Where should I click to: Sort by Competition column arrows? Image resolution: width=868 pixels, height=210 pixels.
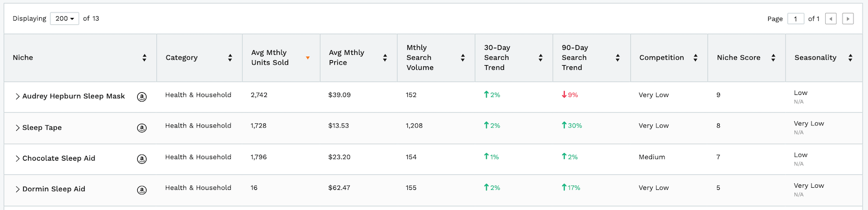695,58
